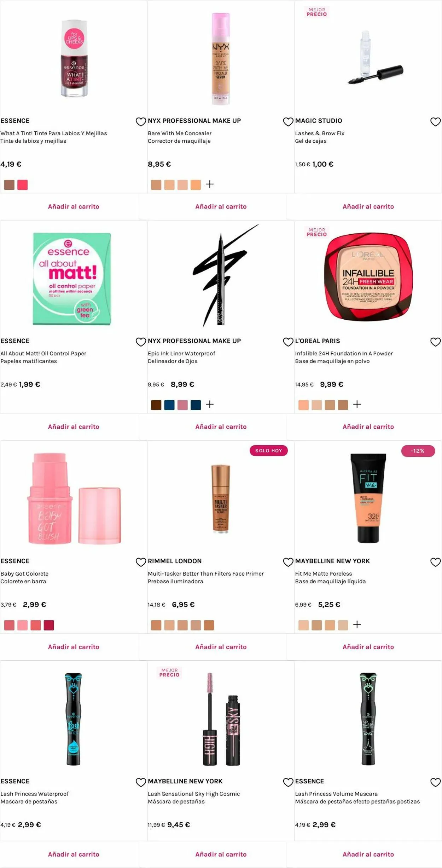This screenshot has width=442, height=868.
Task: Open the Essence All About Matt product image
Action: coord(72,279)
